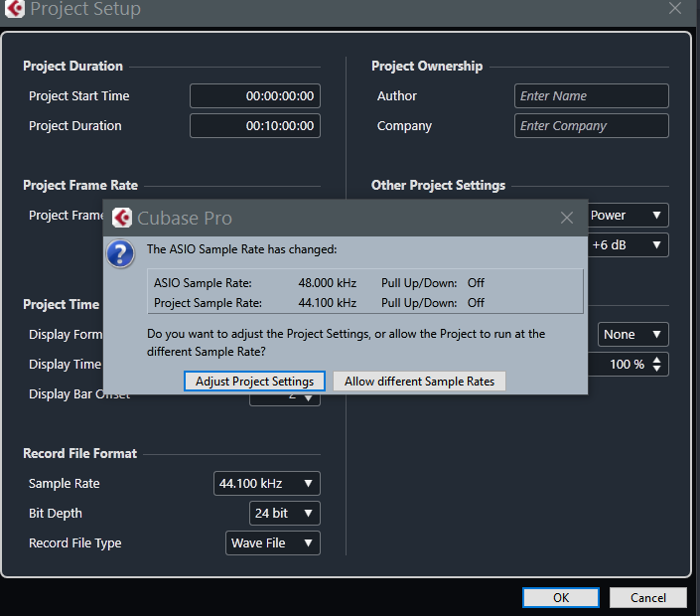Click the Project Start Time label
Screen dimensions: 700x616
tap(79, 96)
